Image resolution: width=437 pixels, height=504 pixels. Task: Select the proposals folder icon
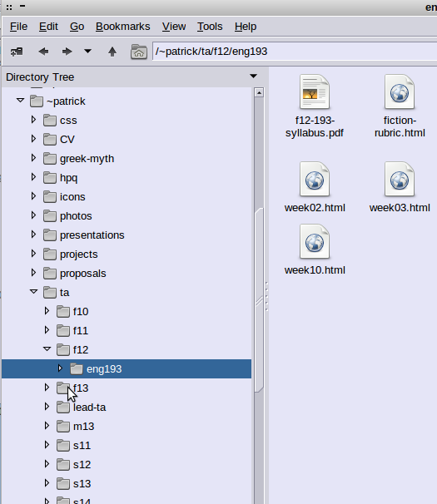point(50,274)
